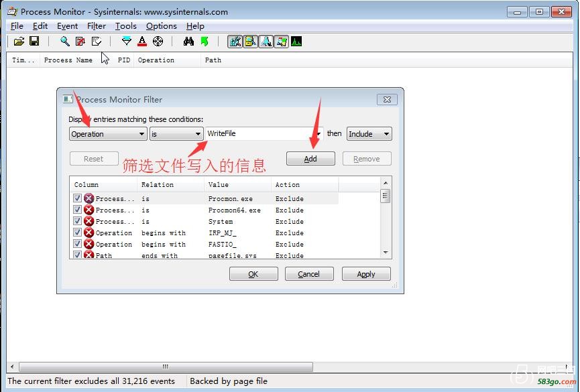Screen dimensions: 580x392
Task: Click the Add button
Action: 310,159
